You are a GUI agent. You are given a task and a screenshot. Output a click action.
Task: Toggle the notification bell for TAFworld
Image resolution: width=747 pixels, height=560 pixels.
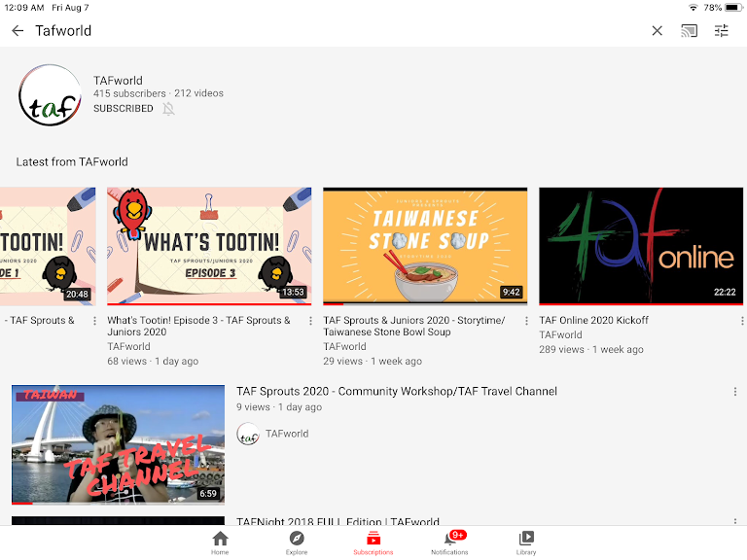click(x=168, y=109)
